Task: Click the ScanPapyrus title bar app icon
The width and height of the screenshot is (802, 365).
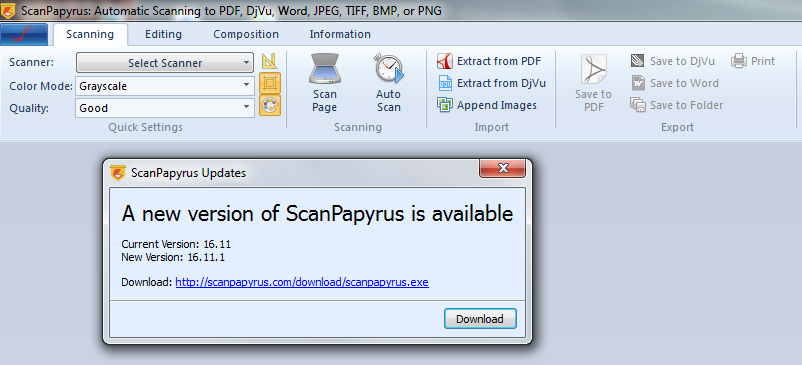Action: click(x=8, y=10)
